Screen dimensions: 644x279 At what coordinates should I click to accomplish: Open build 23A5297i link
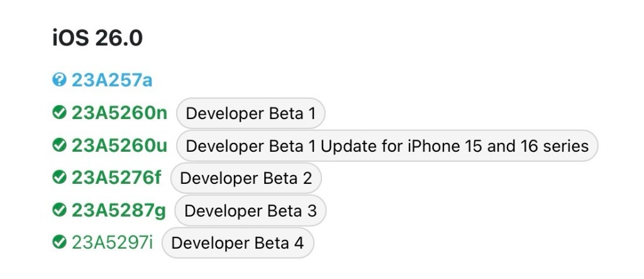click(x=112, y=242)
